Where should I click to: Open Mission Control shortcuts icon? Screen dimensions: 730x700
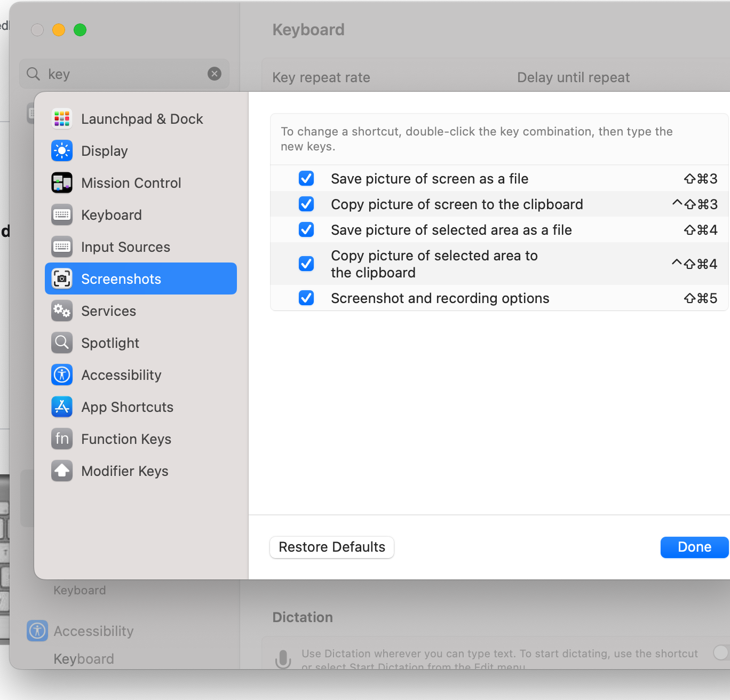tap(62, 183)
